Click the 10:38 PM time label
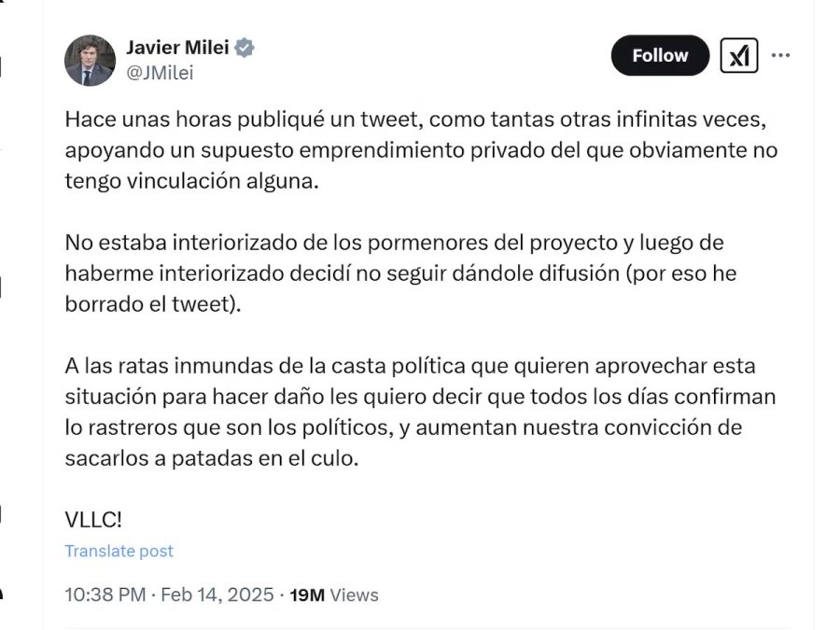The width and height of the screenshot is (840, 630). (102, 595)
